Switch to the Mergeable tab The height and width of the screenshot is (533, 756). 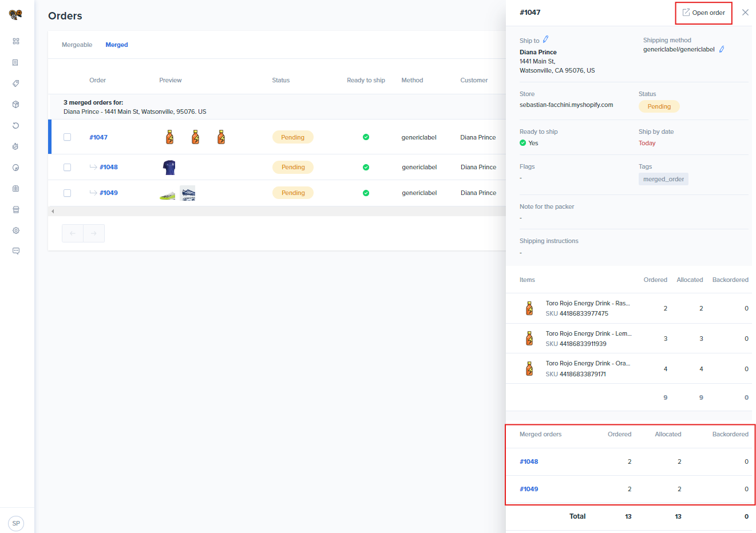tap(77, 45)
